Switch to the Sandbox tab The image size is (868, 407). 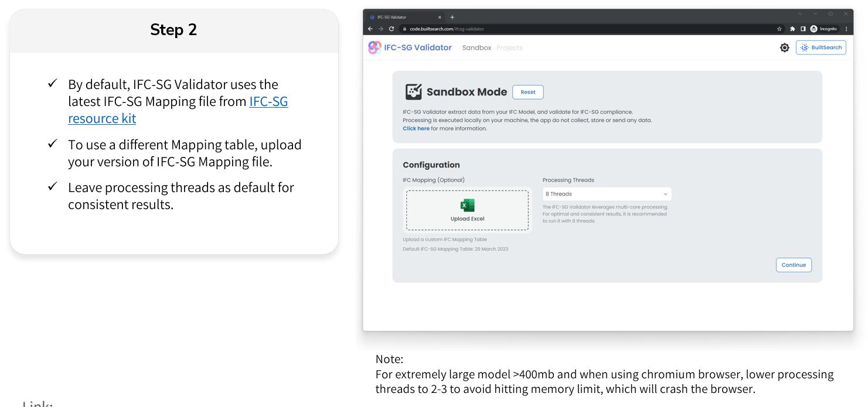pyautogui.click(x=476, y=47)
